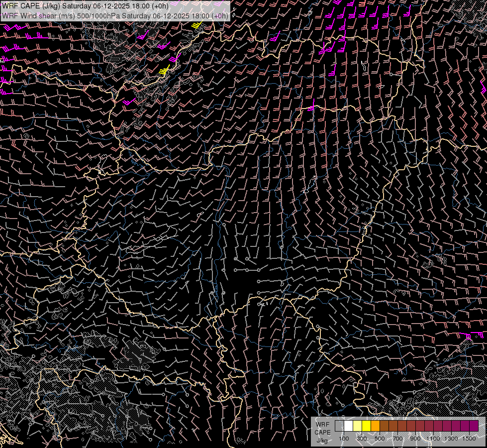Select the last purple 1500 J/kg swatch
This screenshot has width=487, height=448.
pos(474,426)
